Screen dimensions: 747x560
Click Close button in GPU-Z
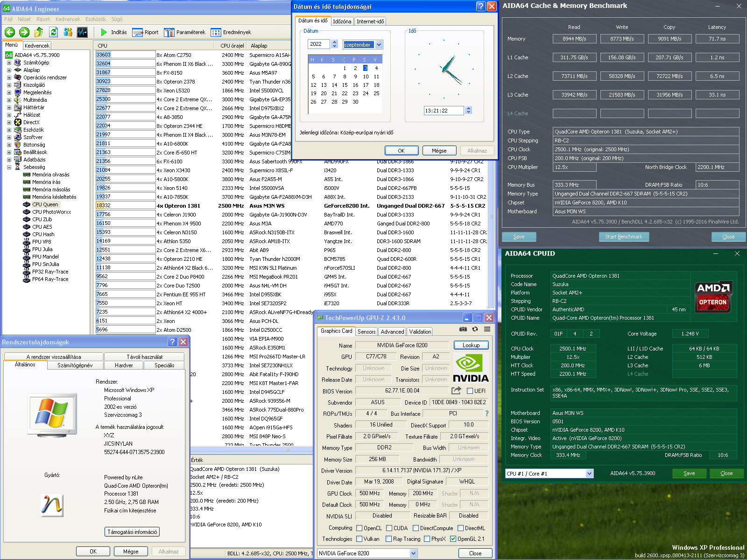click(x=475, y=553)
